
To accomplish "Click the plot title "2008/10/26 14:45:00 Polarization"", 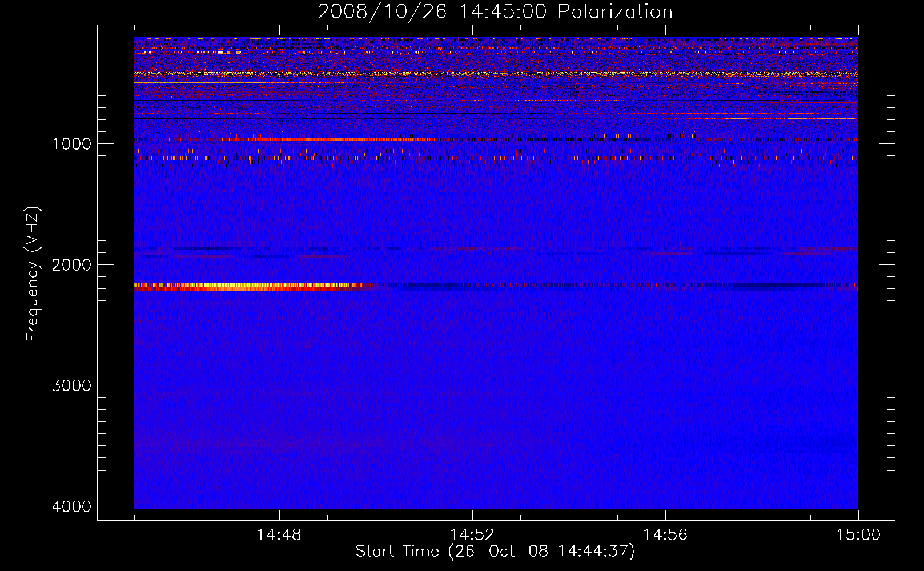I will point(495,11).
